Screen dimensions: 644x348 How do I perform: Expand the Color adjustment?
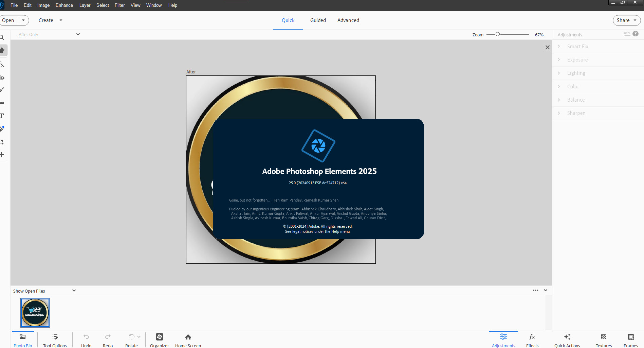point(598,87)
